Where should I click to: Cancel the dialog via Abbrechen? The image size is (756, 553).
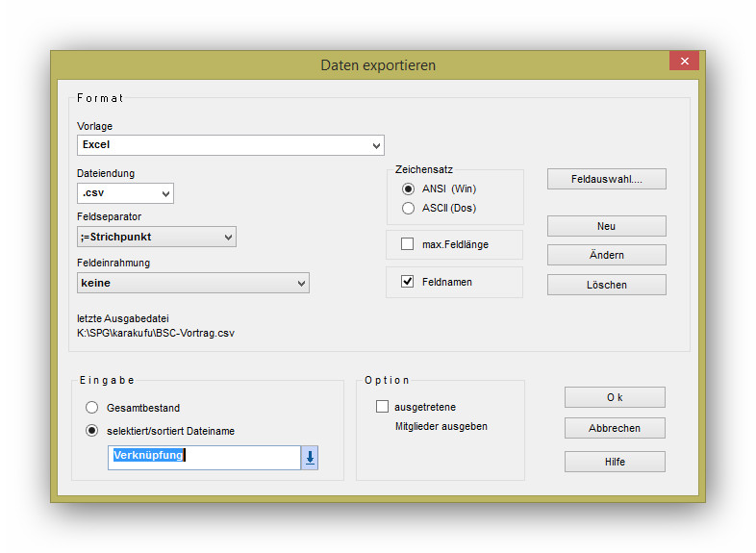pos(615,428)
